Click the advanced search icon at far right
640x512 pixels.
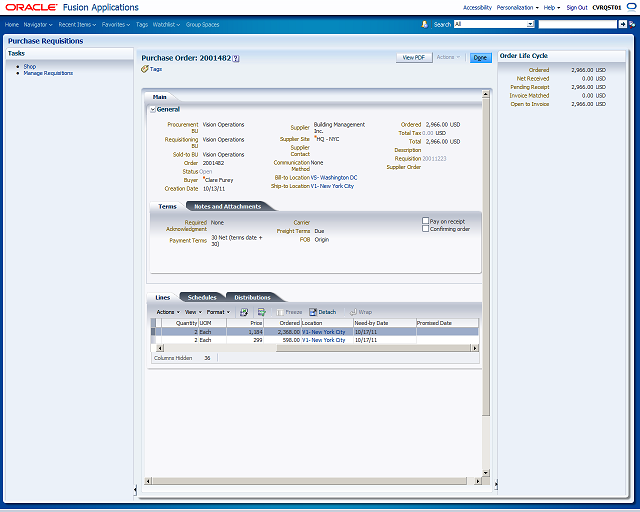(x=632, y=24)
